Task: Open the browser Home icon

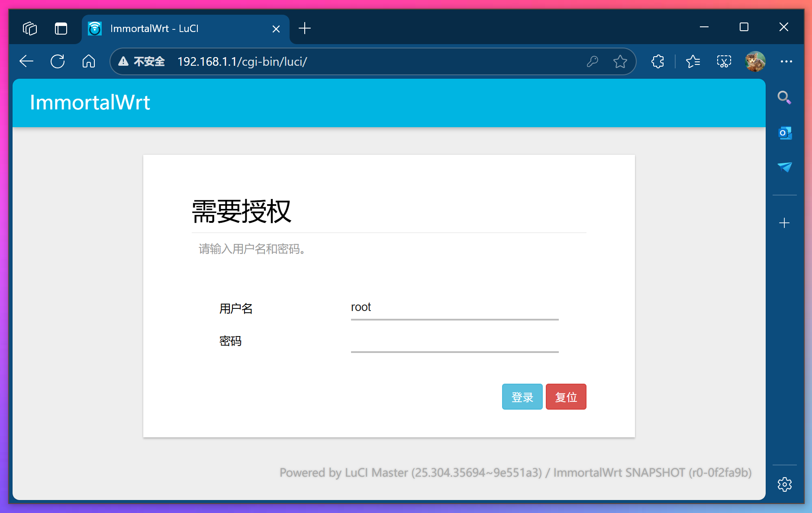Action: (x=89, y=61)
